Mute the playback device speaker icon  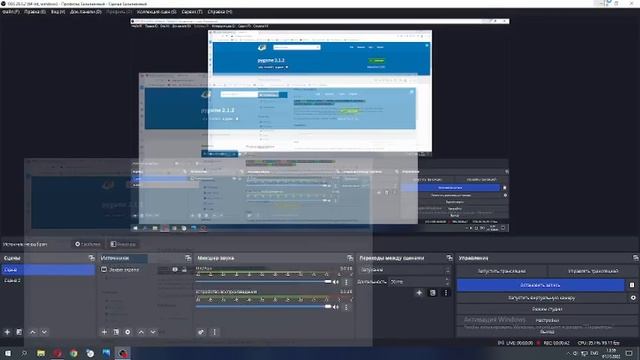coord(336,307)
